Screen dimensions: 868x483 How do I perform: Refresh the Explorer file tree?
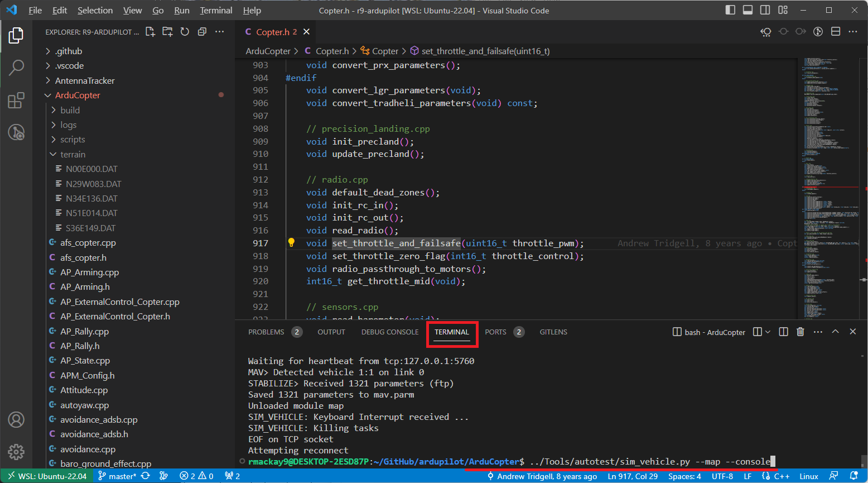coord(185,32)
